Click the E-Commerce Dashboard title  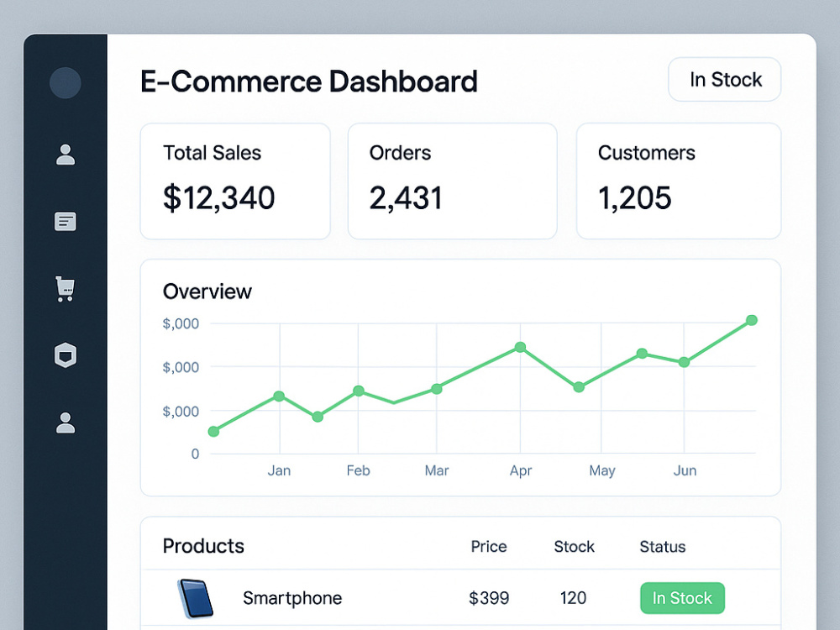click(x=308, y=81)
